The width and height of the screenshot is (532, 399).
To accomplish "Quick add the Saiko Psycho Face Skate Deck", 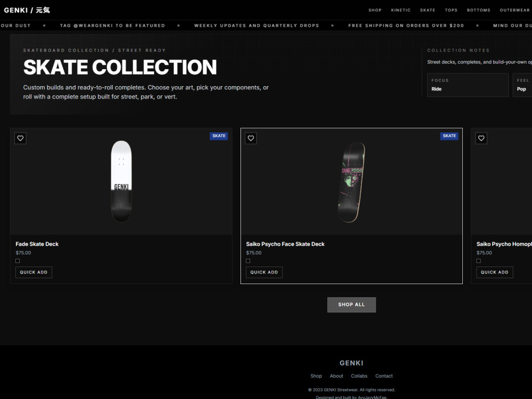I will [x=264, y=272].
